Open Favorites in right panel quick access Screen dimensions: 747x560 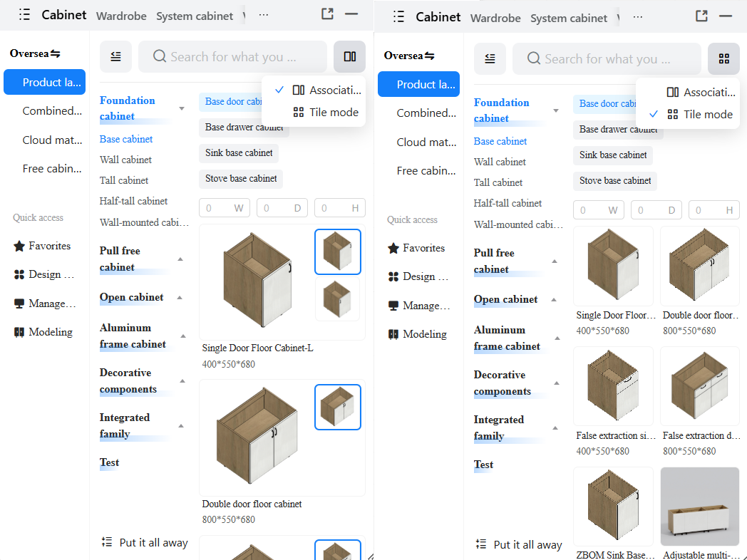coord(416,248)
